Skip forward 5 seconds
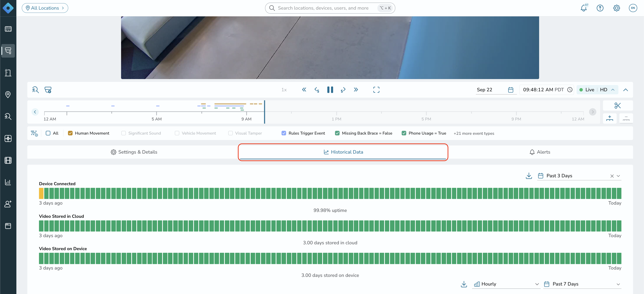Image resolution: width=644 pixels, height=294 pixels. (x=343, y=90)
